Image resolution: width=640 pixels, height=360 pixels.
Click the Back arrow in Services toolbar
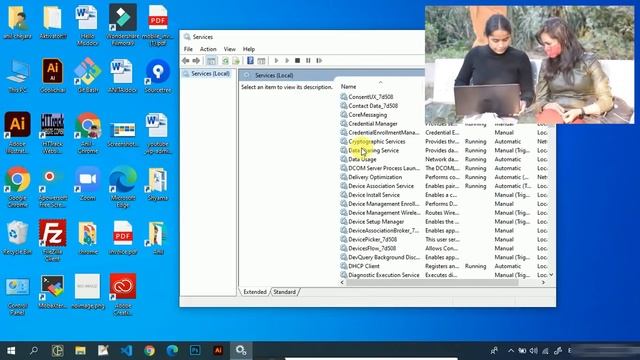pos(186,61)
